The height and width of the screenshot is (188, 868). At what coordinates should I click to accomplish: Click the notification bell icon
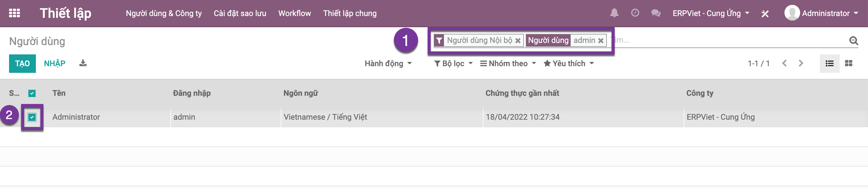tap(614, 13)
